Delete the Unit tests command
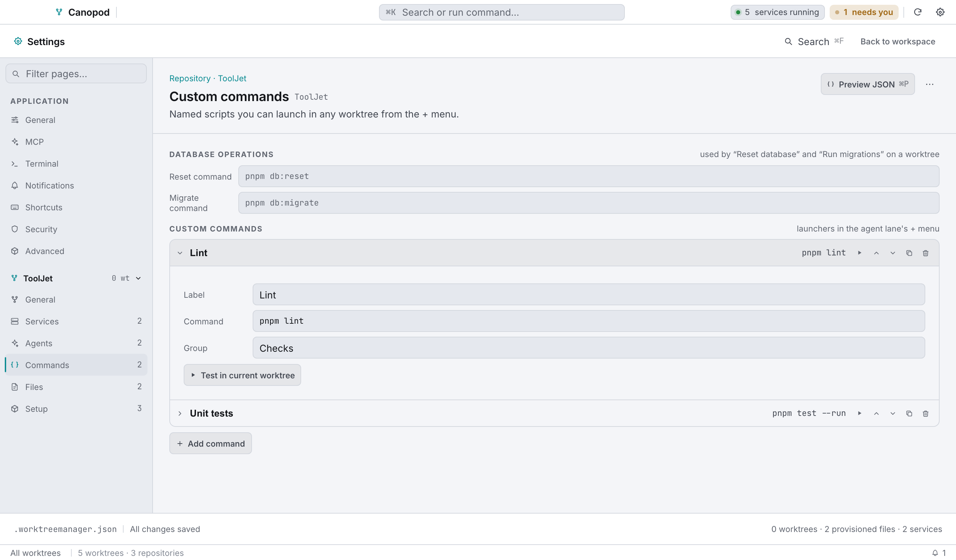 pyautogui.click(x=926, y=413)
